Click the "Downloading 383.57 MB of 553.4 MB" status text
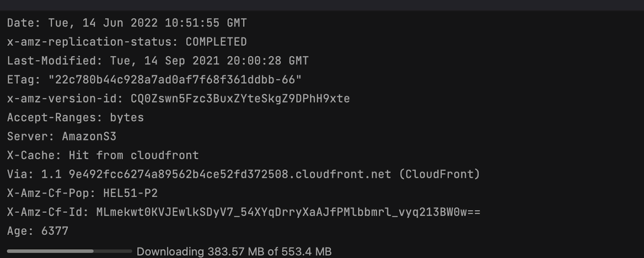644x258 pixels. (x=234, y=252)
